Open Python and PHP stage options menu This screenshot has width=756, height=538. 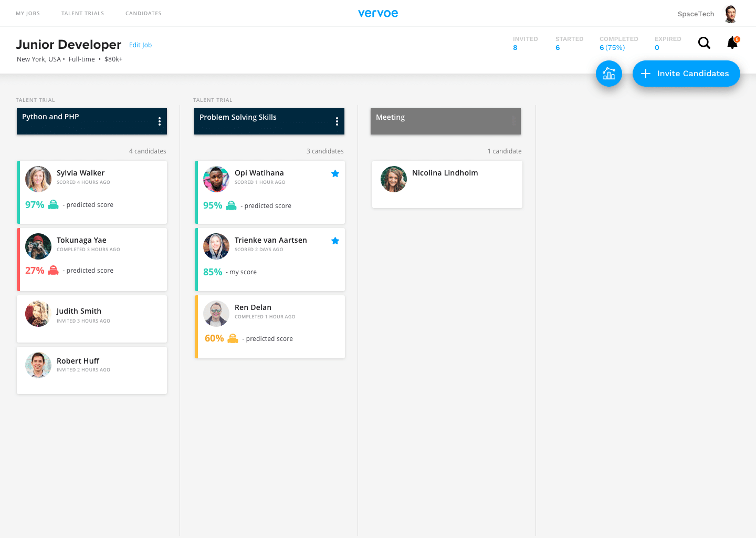tap(160, 121)
